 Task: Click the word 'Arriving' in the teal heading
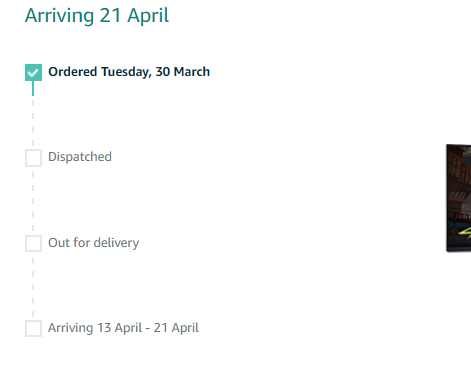[60, 16]
